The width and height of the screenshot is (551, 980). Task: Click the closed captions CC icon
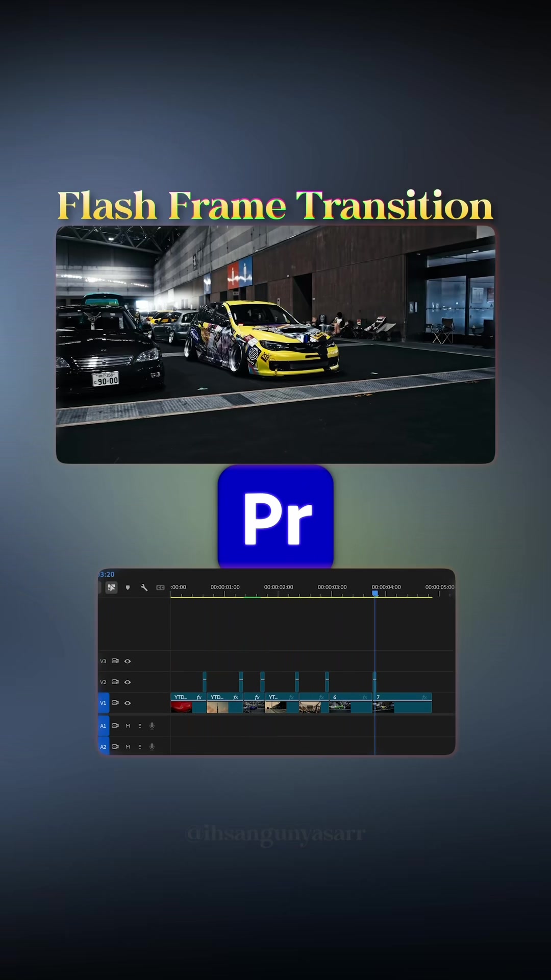point(160,588)
